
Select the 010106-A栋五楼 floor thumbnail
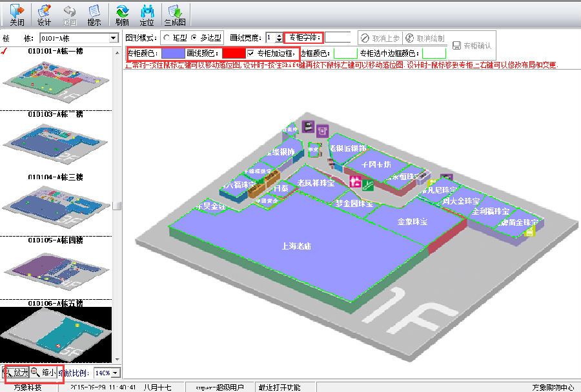pos(56,335)
